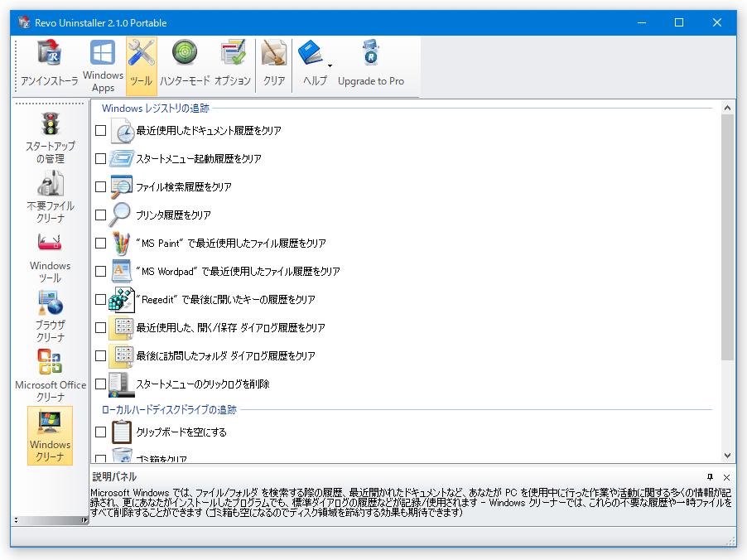Click the clipboard icon

pos(122,432)
